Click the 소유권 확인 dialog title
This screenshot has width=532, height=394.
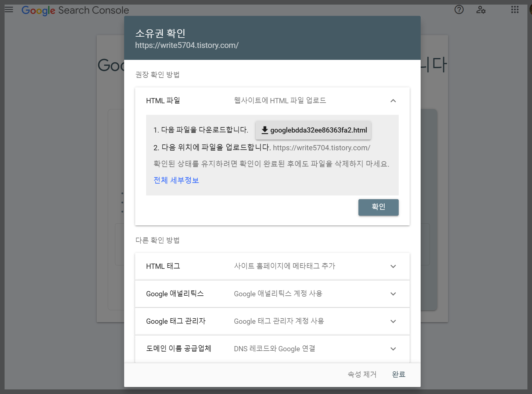(x=160, y=33)
